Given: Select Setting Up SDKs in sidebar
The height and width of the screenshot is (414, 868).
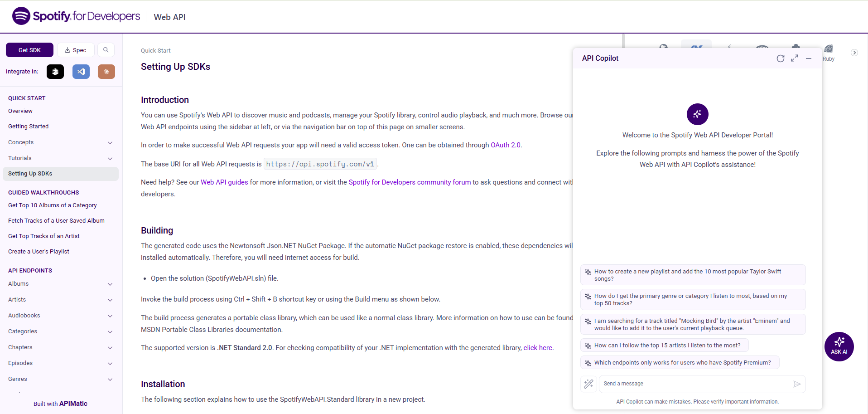Looking at the screenshot, I should pyautogui.click(x=61, y=174).
